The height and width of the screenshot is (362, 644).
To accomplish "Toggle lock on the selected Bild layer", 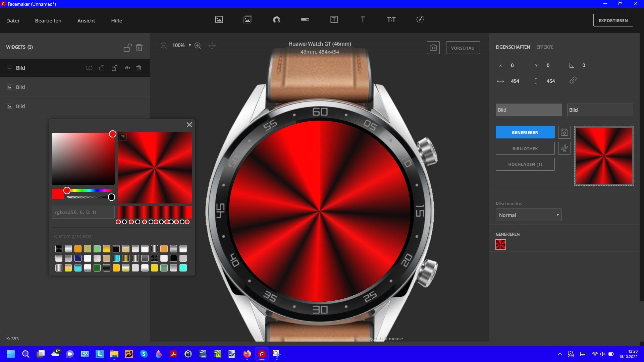I will pos(114,68).
